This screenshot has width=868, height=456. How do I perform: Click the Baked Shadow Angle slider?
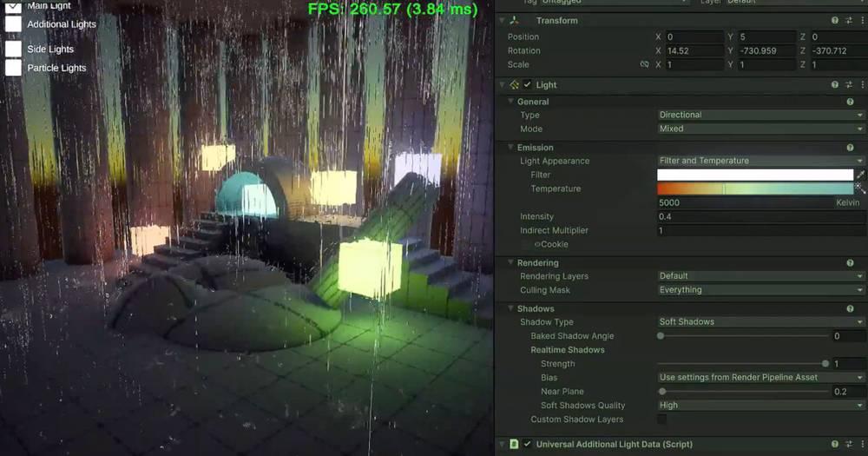pos(743,336)
